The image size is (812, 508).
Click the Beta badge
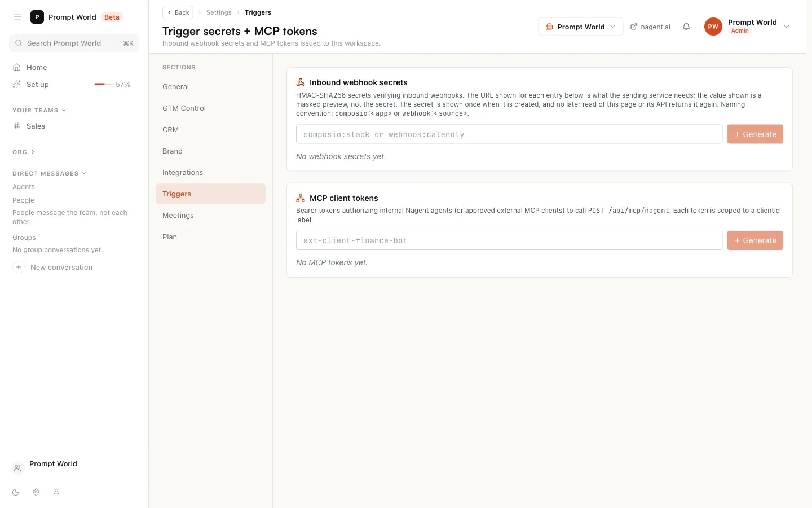[x=112, y=17]
